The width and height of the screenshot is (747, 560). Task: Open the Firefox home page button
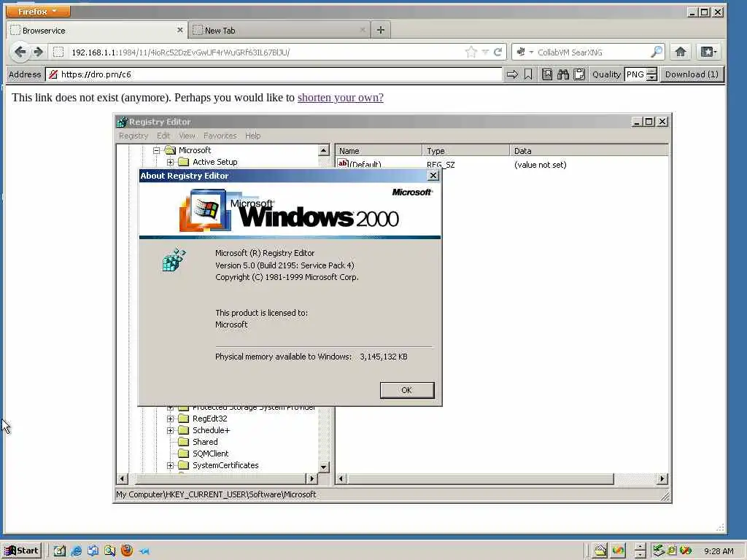[681, 52]
